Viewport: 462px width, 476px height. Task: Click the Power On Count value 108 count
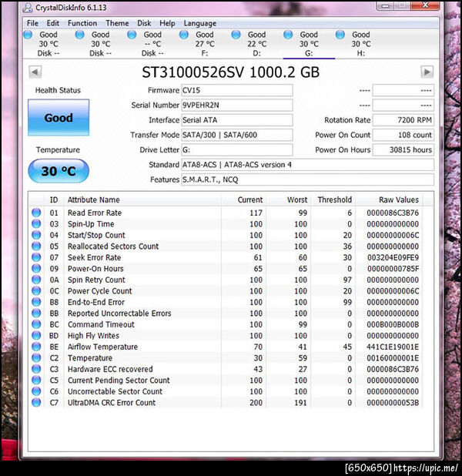point(403,135)
